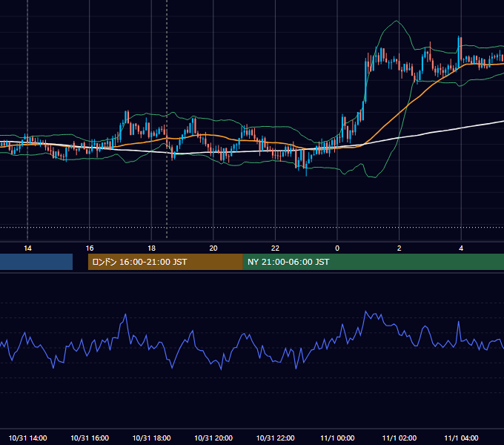
Task: Click the 10/31 18:00 date label
Action: click(x=151, y=438)
